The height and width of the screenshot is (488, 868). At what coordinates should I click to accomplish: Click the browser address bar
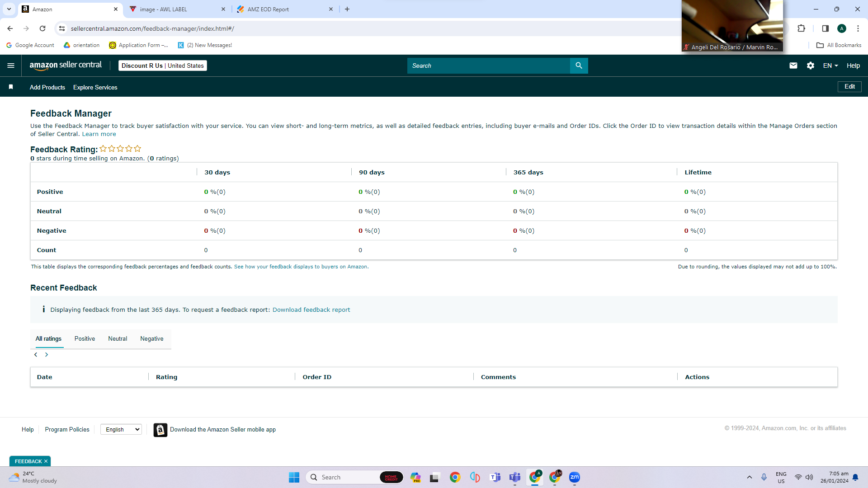[x=371, y=28]
